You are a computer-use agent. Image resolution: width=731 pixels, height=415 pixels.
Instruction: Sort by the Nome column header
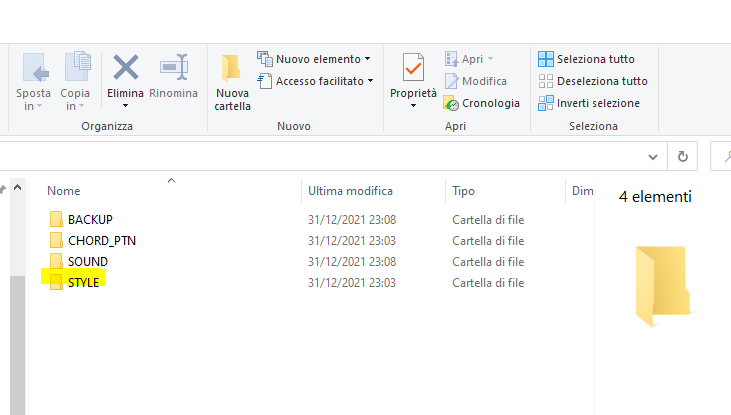point(64,190)
